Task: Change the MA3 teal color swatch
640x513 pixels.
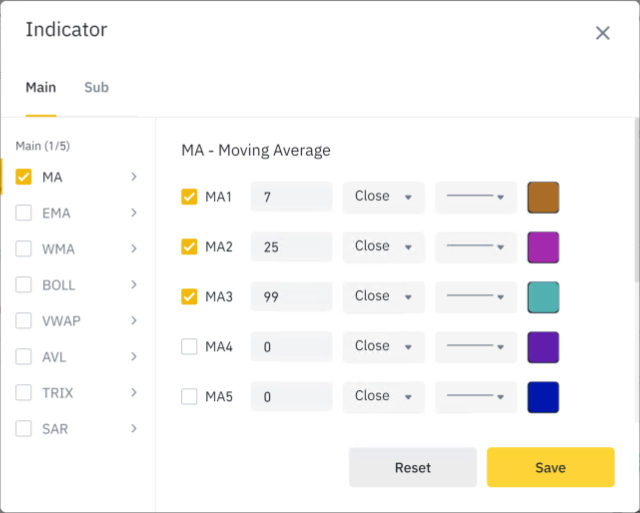Action: [543, 297]
